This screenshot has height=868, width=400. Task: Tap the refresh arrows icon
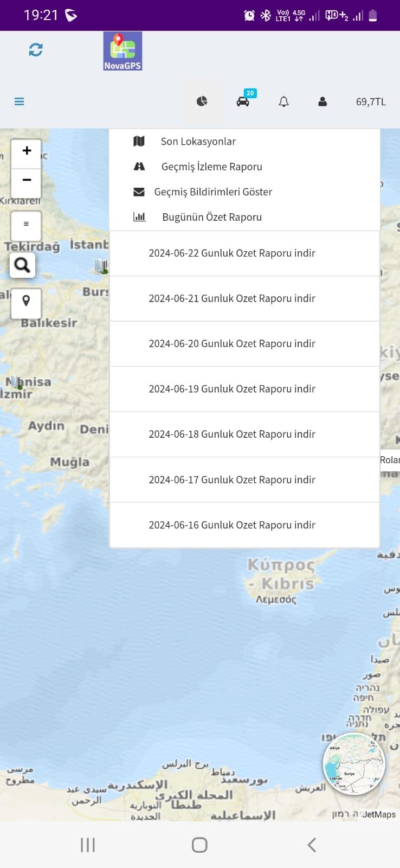36,50
